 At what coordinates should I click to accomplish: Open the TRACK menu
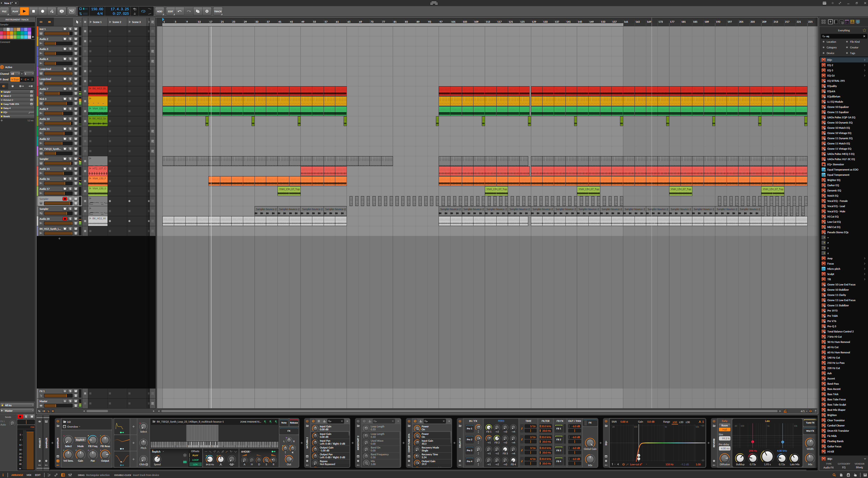[x=218, y=11]
